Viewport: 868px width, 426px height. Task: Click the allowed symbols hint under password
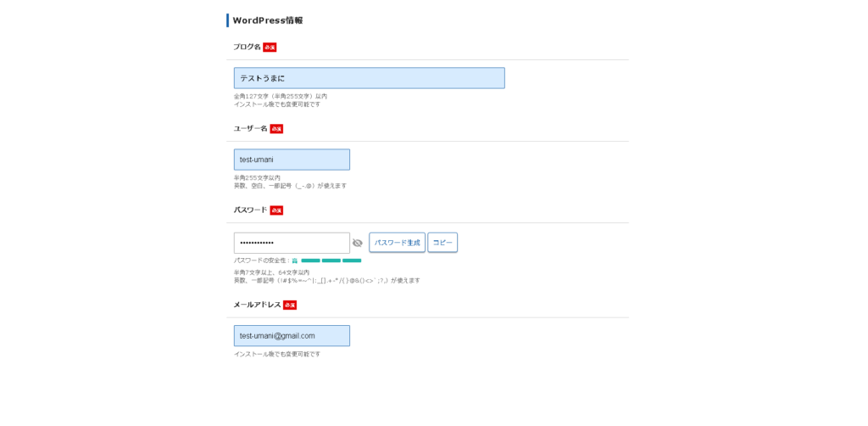click(x=326, y=280)
